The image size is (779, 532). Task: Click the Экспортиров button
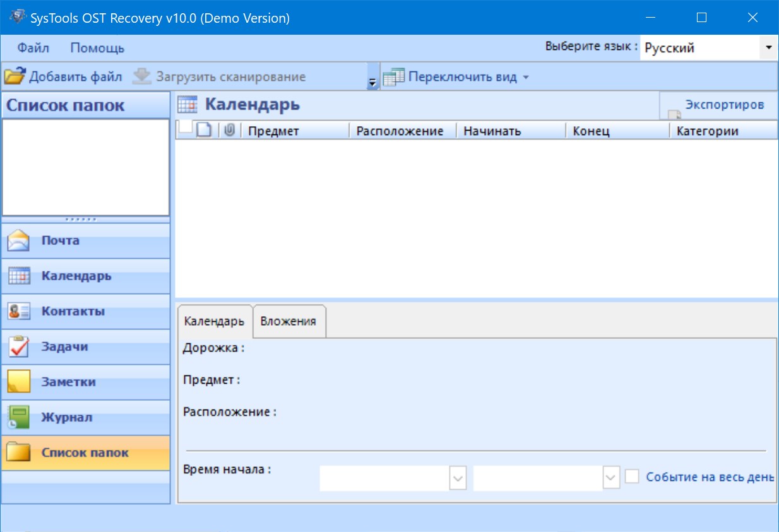pos(718,105)
